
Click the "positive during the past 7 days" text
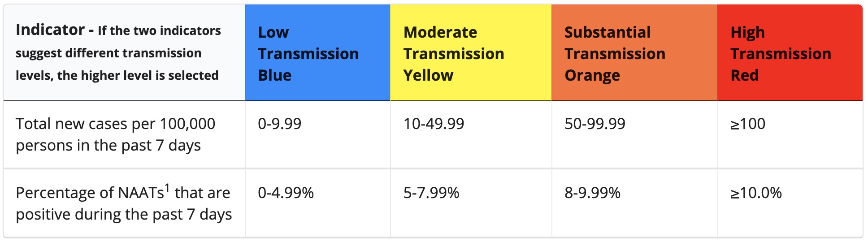click(124, 214)
